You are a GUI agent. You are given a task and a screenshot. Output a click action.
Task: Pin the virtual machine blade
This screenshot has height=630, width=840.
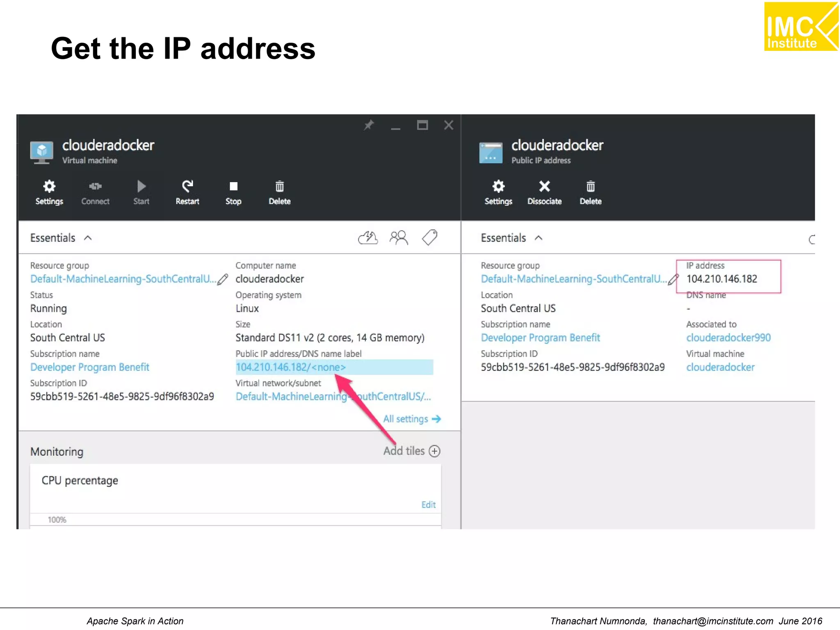[x=369, y=125]
